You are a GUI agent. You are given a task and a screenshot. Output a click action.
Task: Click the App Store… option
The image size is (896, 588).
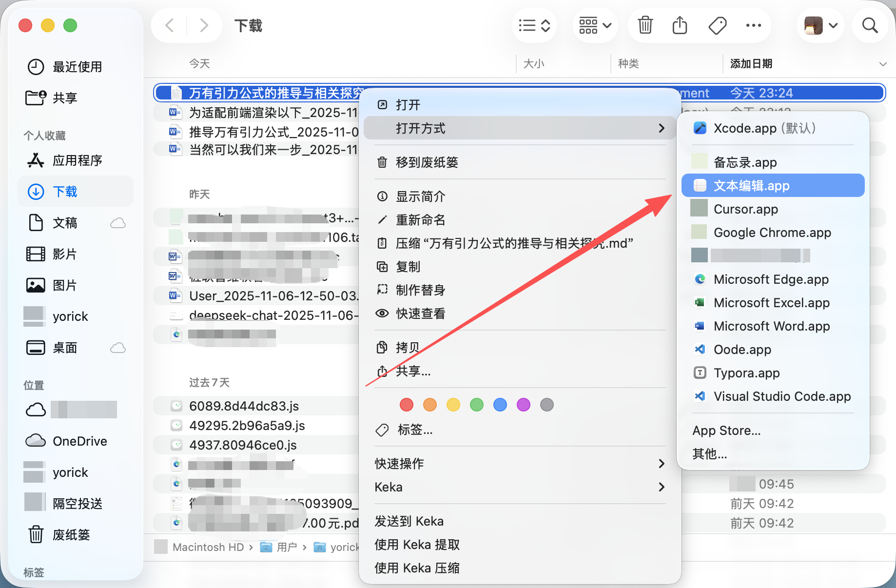[726, 431]
